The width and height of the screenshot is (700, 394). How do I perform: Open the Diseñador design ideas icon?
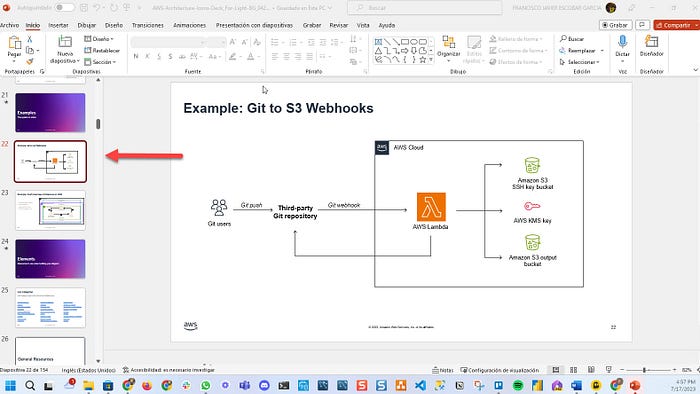[651, 42]
